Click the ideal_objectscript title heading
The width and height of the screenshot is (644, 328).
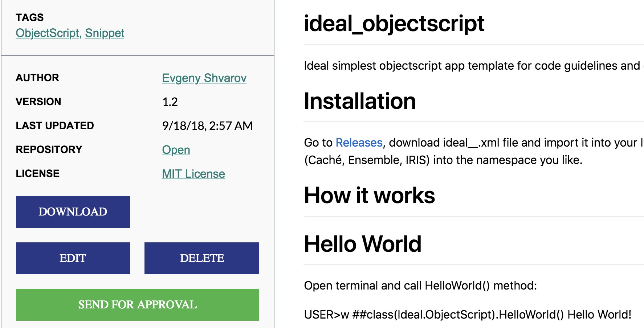click(x=394, y=24)
